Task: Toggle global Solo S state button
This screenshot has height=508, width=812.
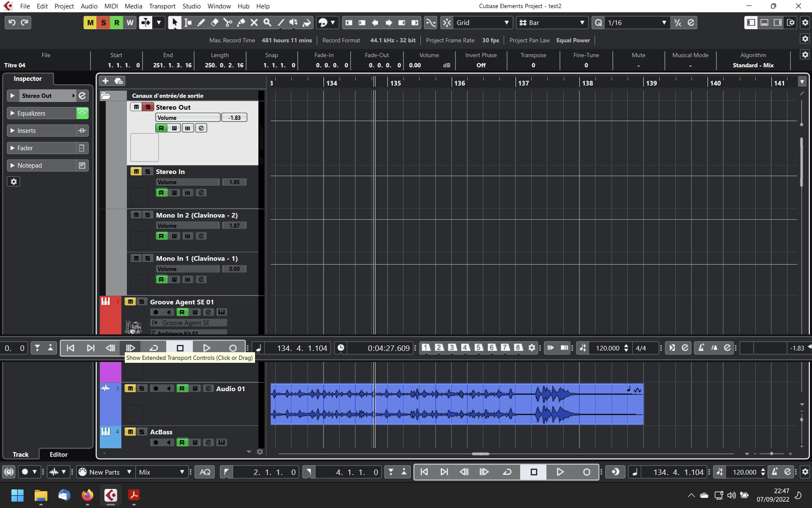Action: point(103,23)
